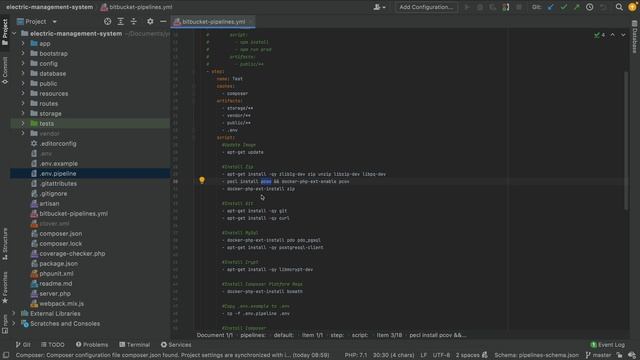Click the LF line separator widget

click(x=424, y=355)
